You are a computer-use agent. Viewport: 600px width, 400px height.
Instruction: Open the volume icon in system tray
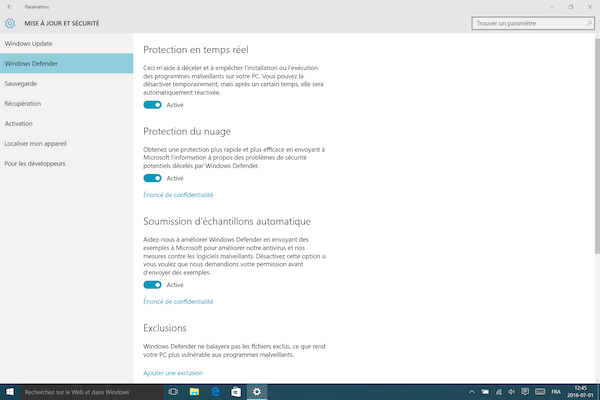pos(512,392)
